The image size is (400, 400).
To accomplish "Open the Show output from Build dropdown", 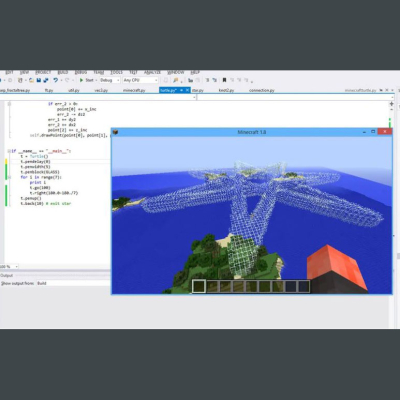I will tap(73, 283).
